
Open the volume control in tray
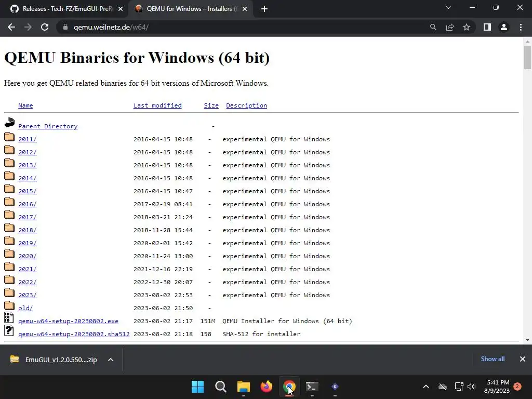pos(471,387)
